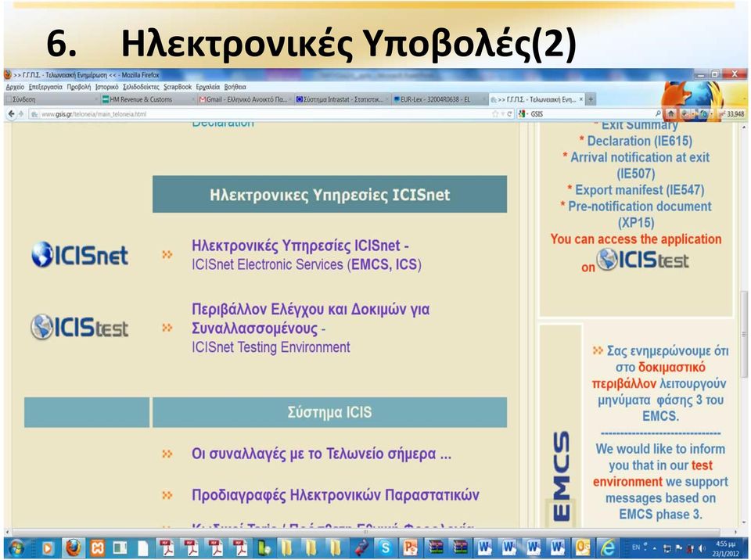Open the Windows Start button
Screen dimensions: 751x560
[16, 548]
